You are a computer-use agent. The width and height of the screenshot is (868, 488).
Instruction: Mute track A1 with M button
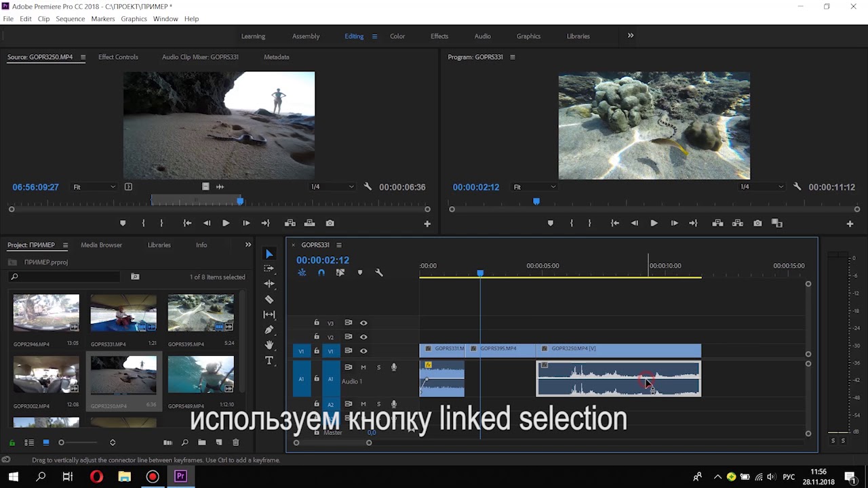pos(363,367)
